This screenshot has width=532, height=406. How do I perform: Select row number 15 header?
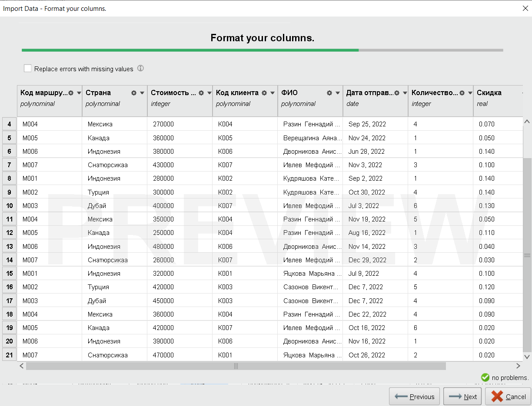10,274
